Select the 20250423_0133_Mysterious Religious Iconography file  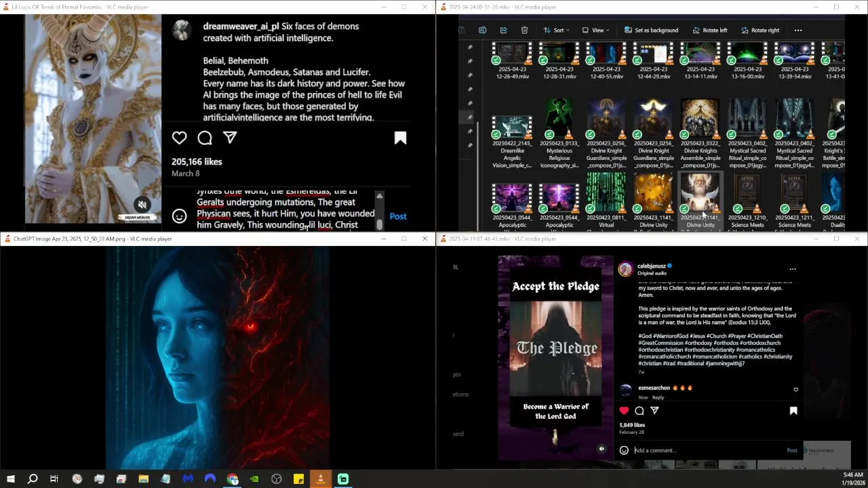pyautogui.click(x=559, y=134)
